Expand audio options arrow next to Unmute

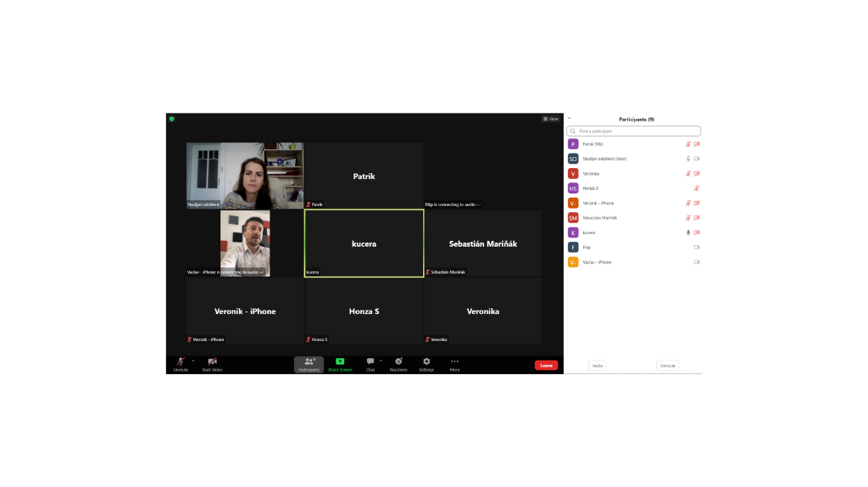point(193,361)
